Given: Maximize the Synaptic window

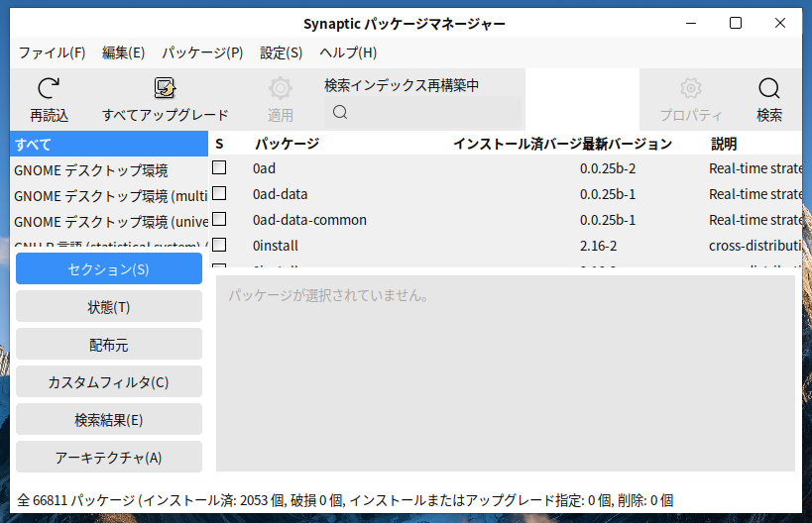Looking at the screenshot, I should point(736,24).
